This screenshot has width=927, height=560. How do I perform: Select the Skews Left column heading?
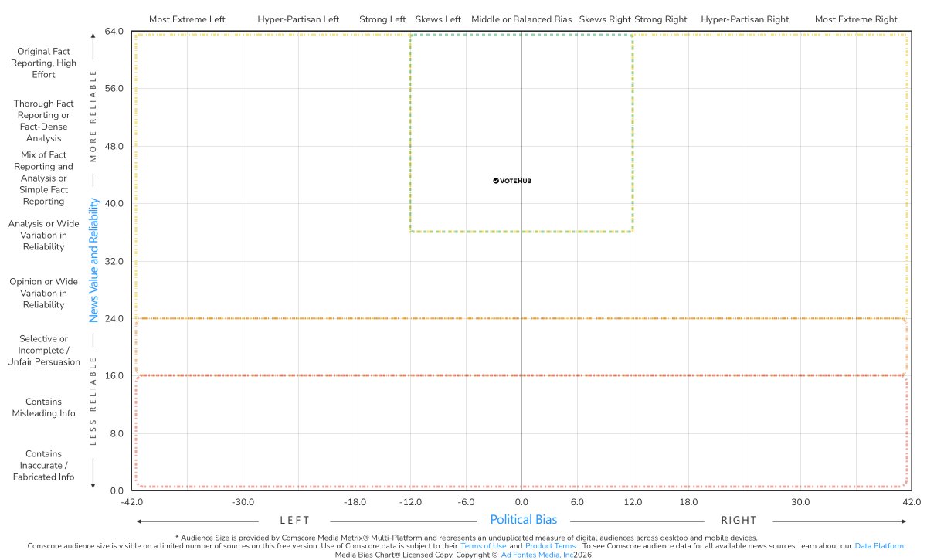(438, 19)
